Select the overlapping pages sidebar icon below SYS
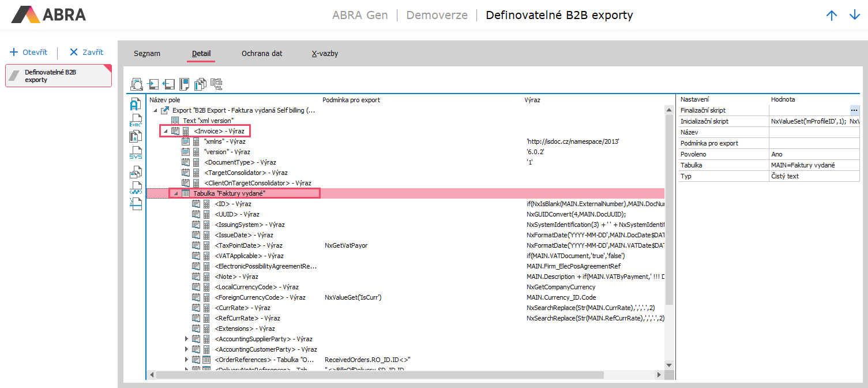This screenshot has height=388, width=868. (x=135, y=171)
